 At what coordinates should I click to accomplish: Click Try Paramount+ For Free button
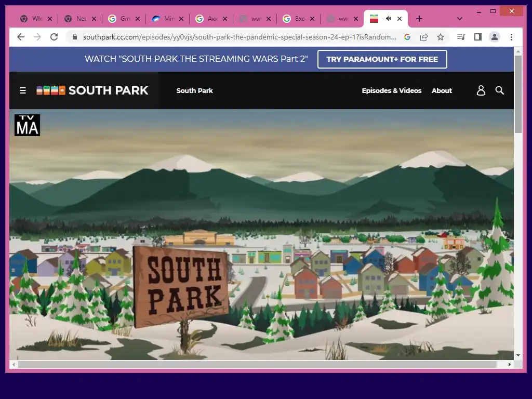click(382, 59)
